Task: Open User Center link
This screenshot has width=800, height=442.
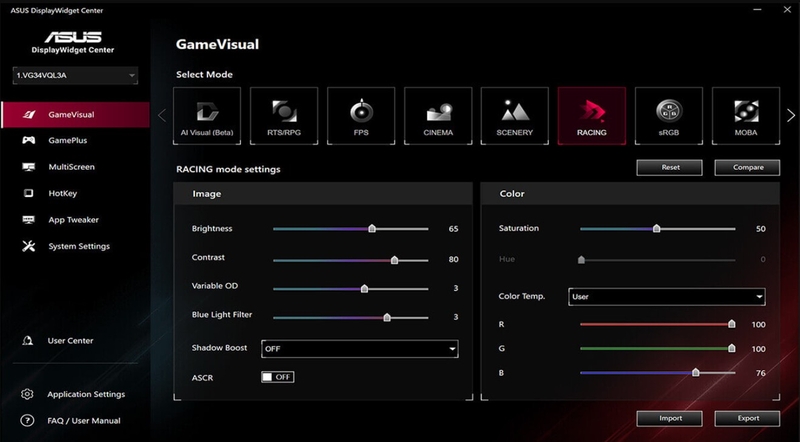Action: pyautogui.click(x=70, y=340)
